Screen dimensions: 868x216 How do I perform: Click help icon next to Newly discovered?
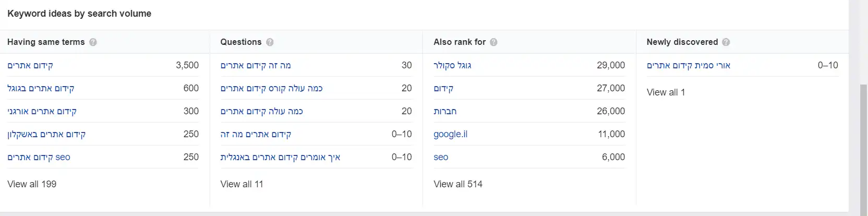[x=726, y=42]
